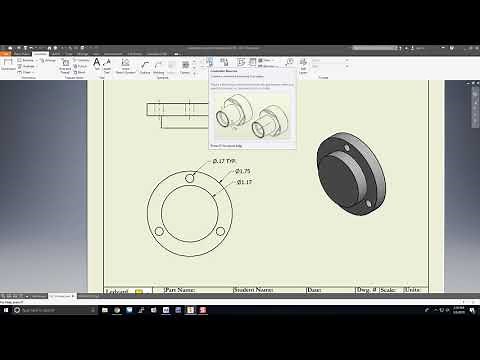Click the Student Name title block field
Viewport: 480px width, 360px height.
click(253, 290)
